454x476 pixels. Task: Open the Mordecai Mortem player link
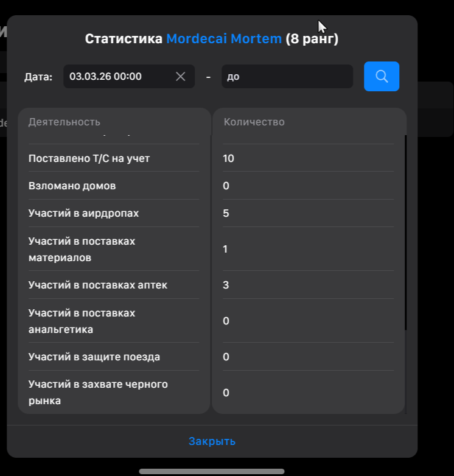coord(224,39)
